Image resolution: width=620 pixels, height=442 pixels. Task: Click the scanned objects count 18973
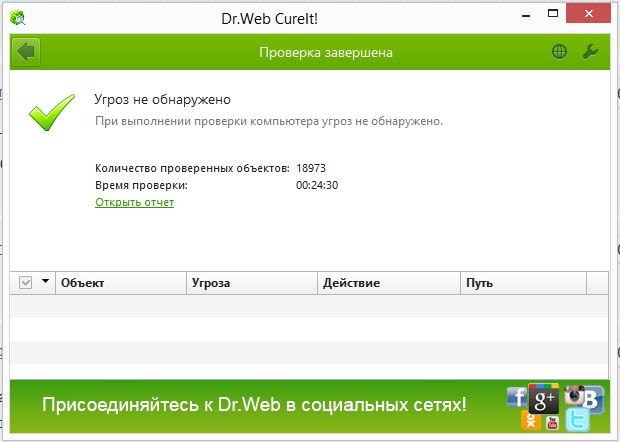[311, 168]
